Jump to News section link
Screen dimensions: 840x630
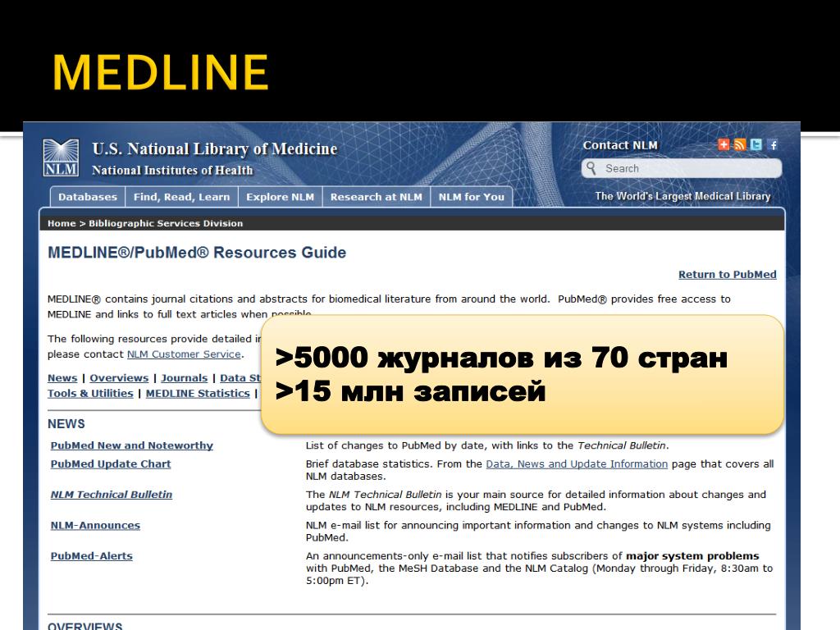pos(62,377)
